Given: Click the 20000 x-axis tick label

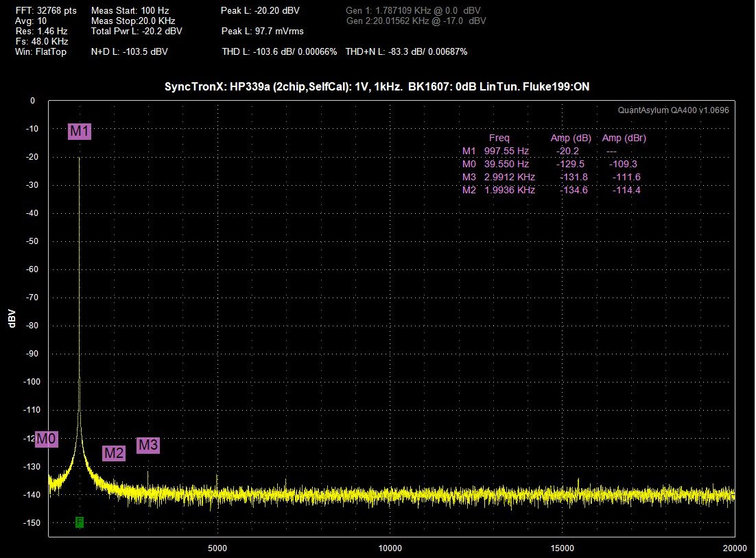Looking at the screenshot, I should pyautogui.click(x=735, y=548).
